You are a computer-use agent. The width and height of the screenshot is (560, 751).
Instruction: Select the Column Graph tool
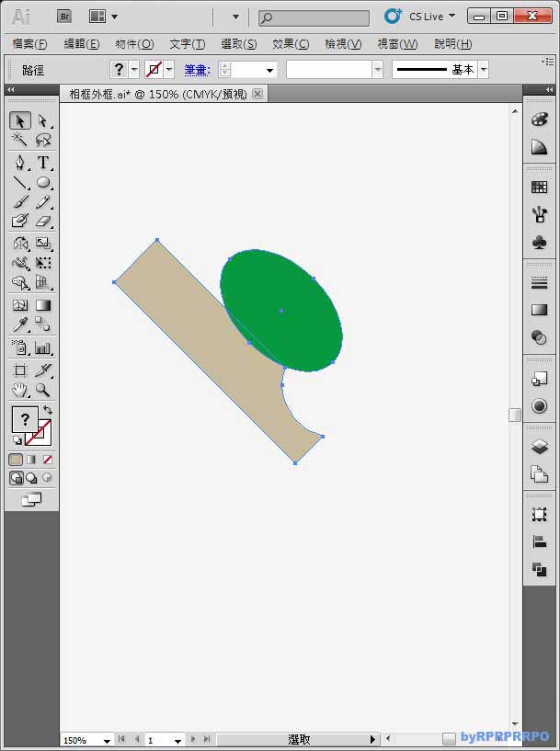(x=42, y=347)
